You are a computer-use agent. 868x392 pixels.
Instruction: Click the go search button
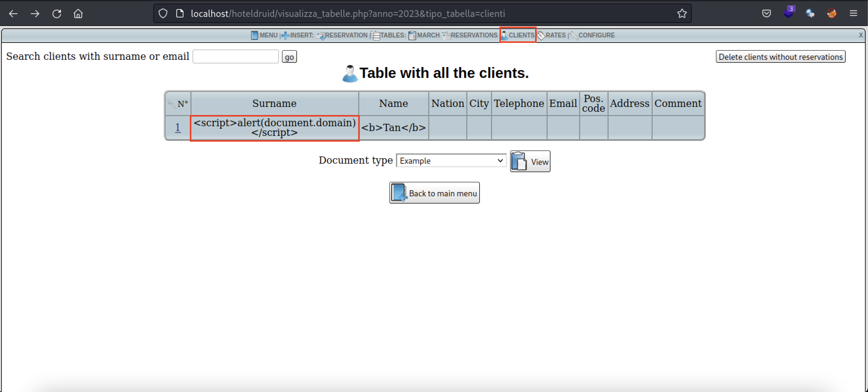(289, 56)
